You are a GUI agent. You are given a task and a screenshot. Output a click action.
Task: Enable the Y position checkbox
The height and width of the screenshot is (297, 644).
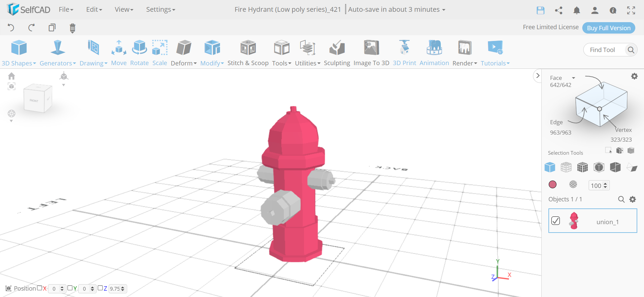pos(70,288)
